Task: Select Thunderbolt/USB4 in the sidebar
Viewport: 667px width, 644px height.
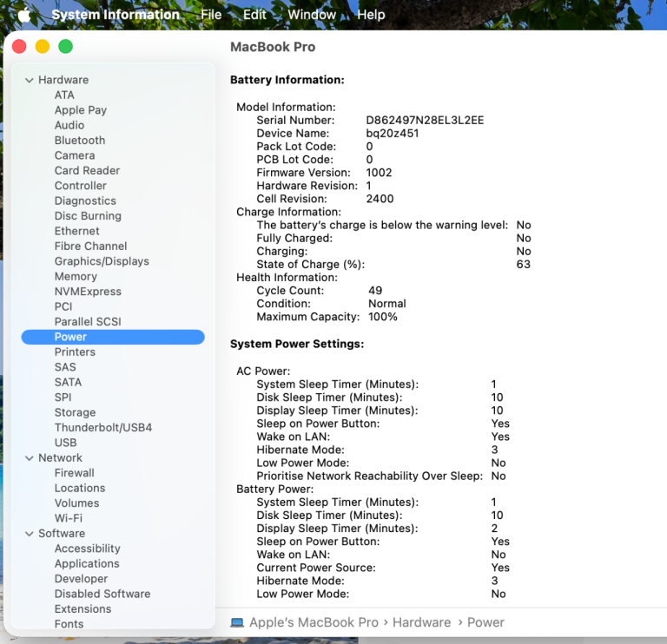Action: click(x=103, y=427)
